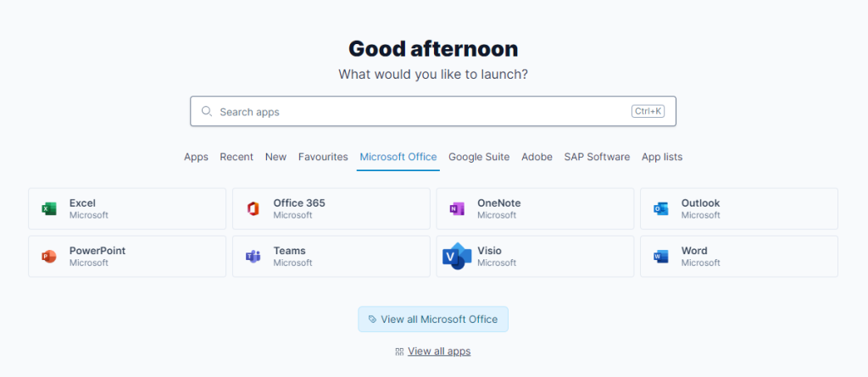Launch PowerPoint via its name label

click(97, 251)
